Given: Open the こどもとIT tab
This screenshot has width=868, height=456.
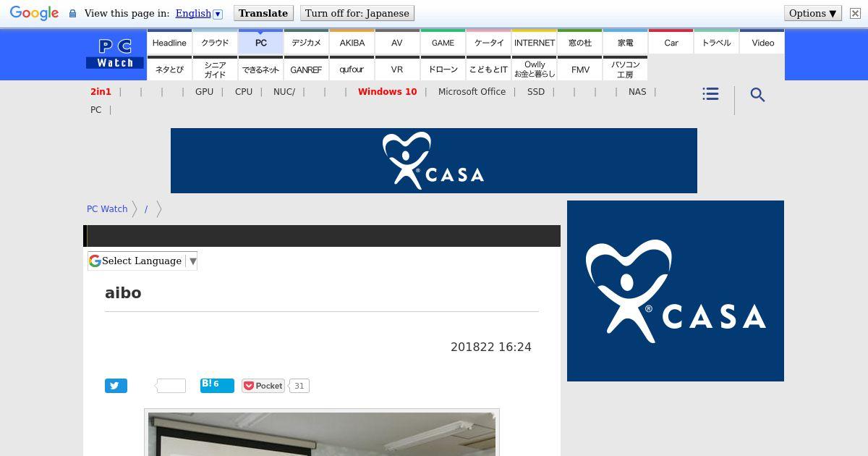Looking at the screenshot, I should [488, 69].
